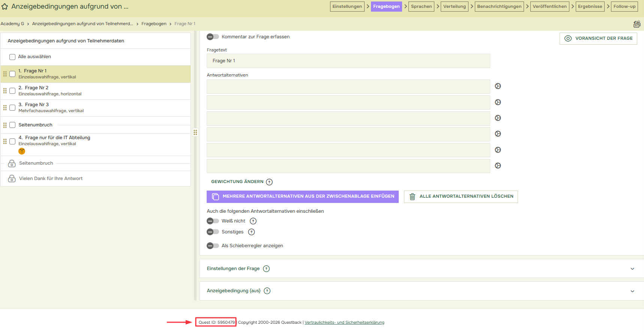
Task: Open the help icon next to Sonstiges
Action: click(x=252, y=232)
